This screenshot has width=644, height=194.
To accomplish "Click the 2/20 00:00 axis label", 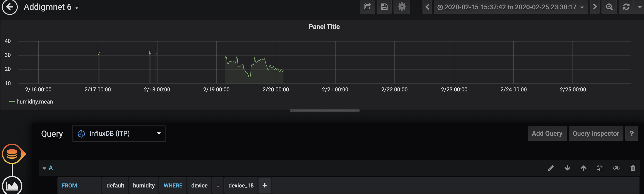I will (275, 90).
